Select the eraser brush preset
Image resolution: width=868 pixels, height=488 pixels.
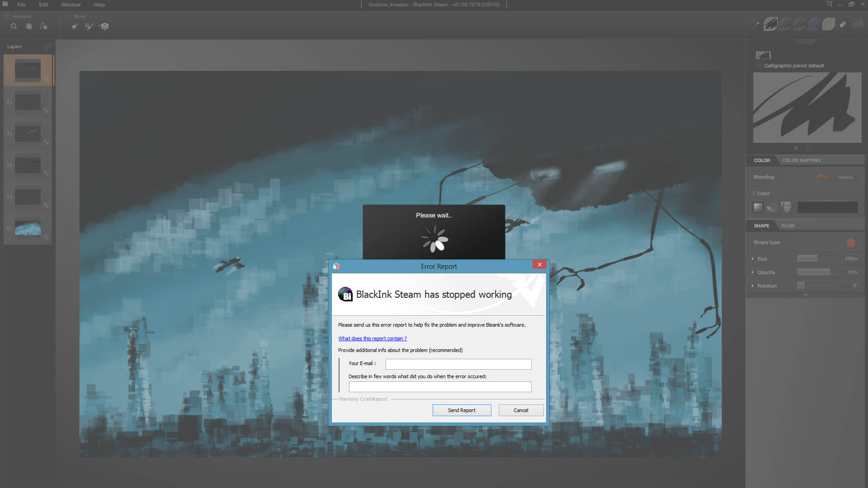843,24
